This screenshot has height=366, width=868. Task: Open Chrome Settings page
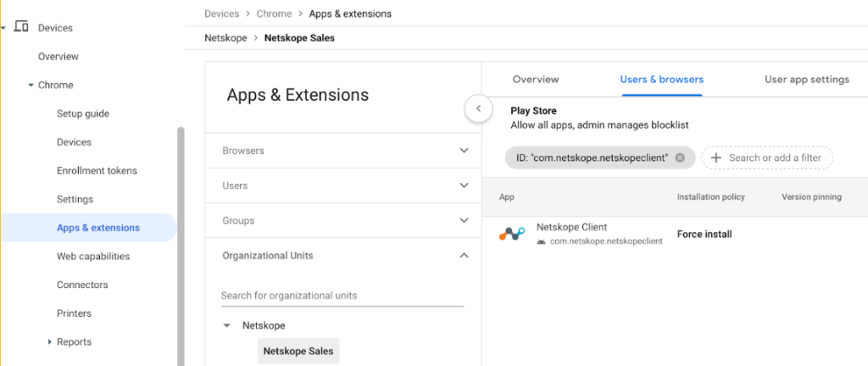point(75,199)
